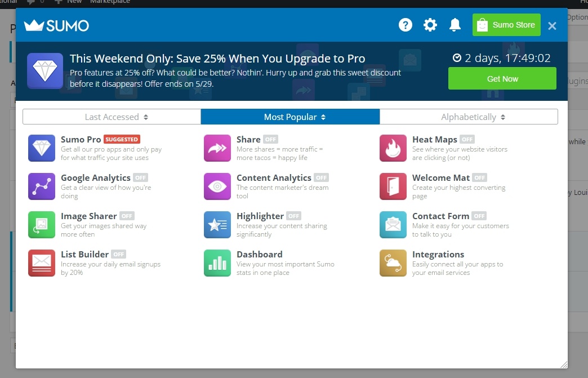Image resolution: width=588 pixels, height=378 pixels.
Task: Sort apps by Last Accessed tab
Action: point(112,117)
